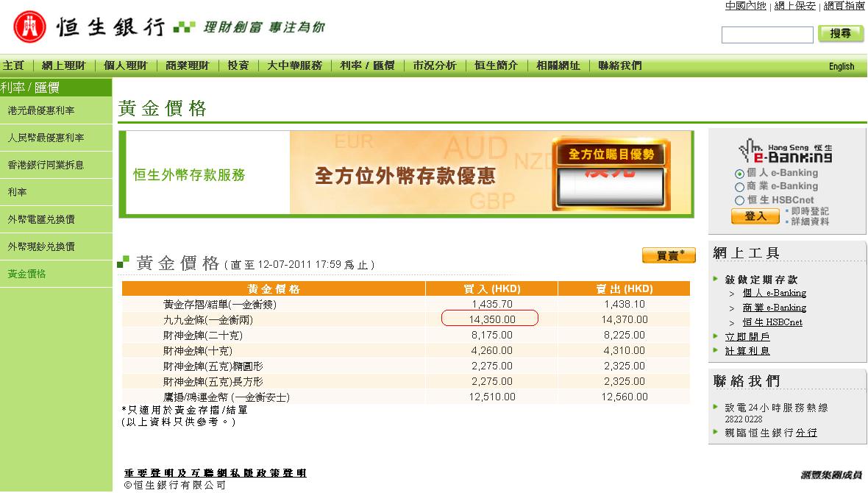Select the 商業 e-Banking radio button
This screenshot has height=493, width=868.
point(739,187)
